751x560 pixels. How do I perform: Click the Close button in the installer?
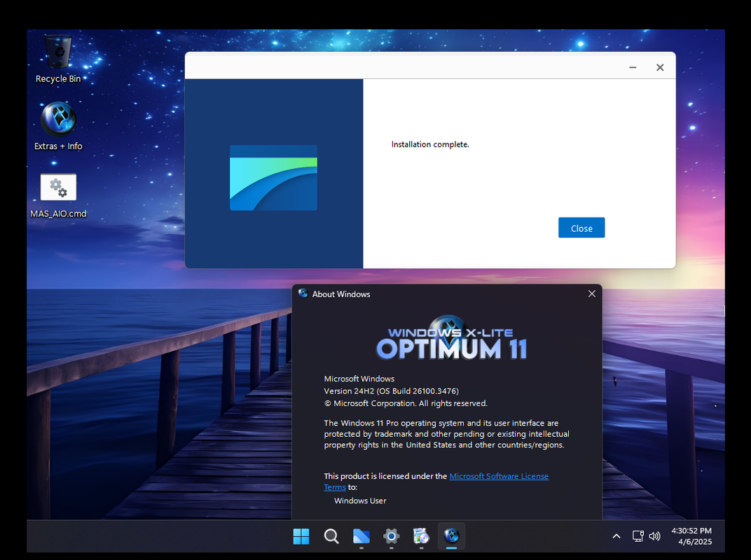[x=581, y=227]
